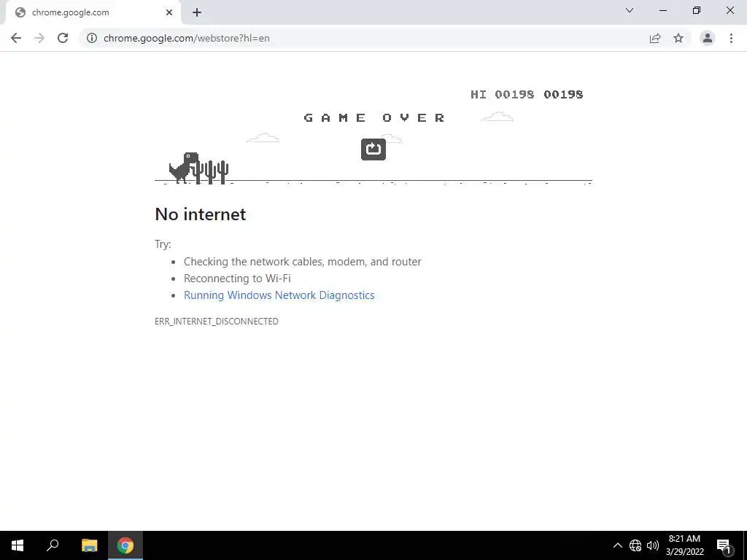
Task: Open the network status tray icon
Action: pyautogui.click(x=635, y=545)
